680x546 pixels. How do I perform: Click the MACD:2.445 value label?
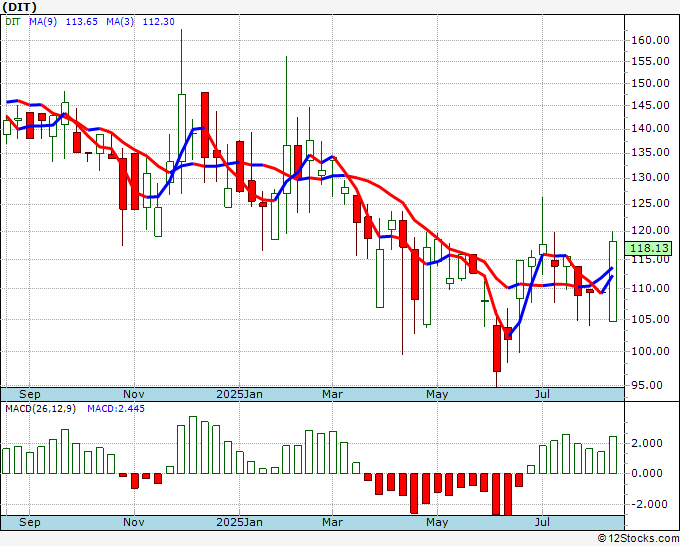point(116,409)
